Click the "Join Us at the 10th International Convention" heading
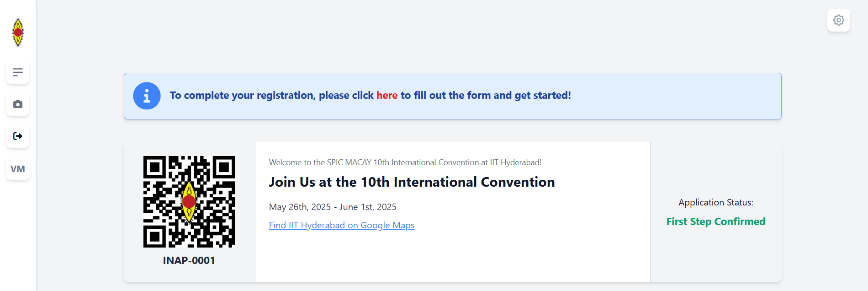Screen dimensions: 868x291 tap(412, 182)
